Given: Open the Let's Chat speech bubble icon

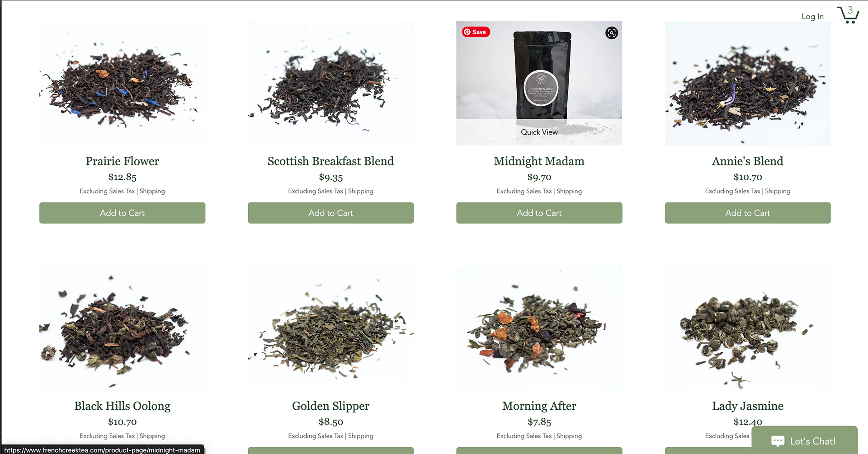Looking at the screenshot, I should [778, 441].
